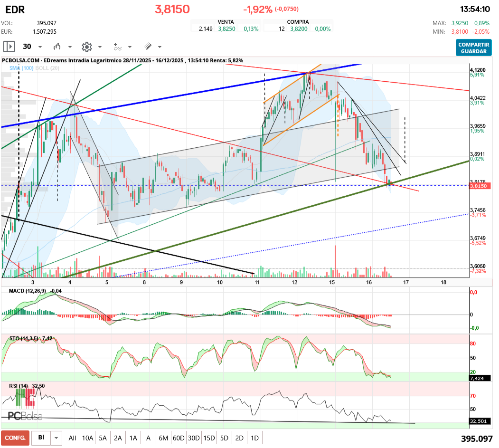Switch to the 6M time range
This screenshot has height=448, width=499.
(x=163, y=438)
